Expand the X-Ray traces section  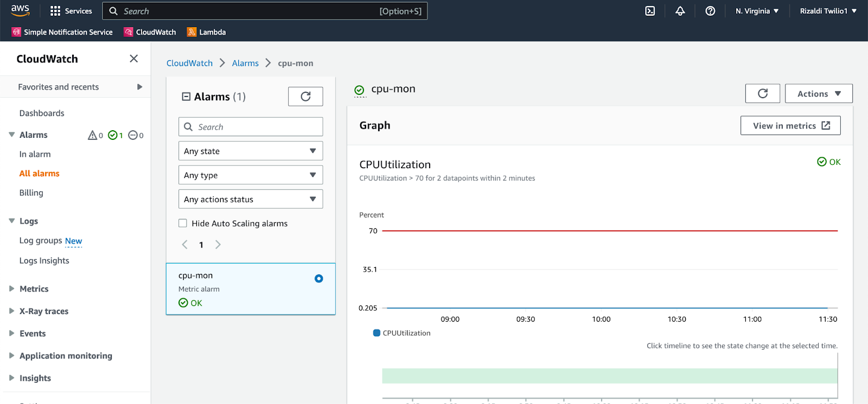coord(11,311)
